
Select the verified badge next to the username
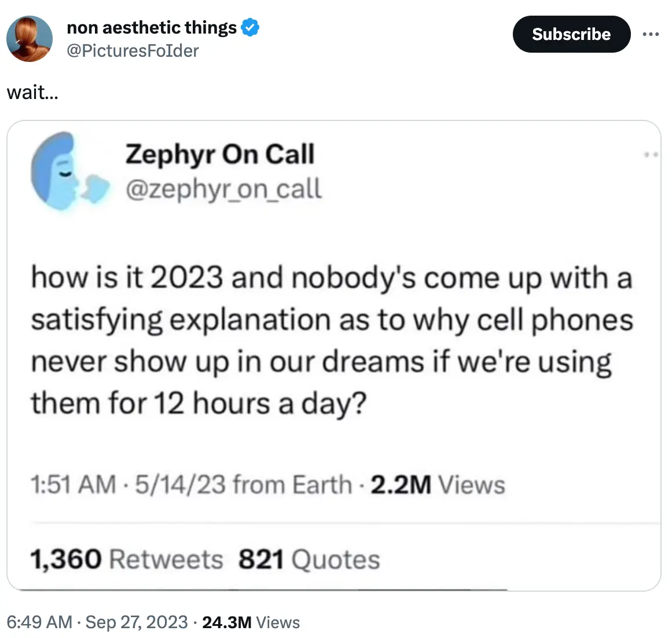[250, 27]
